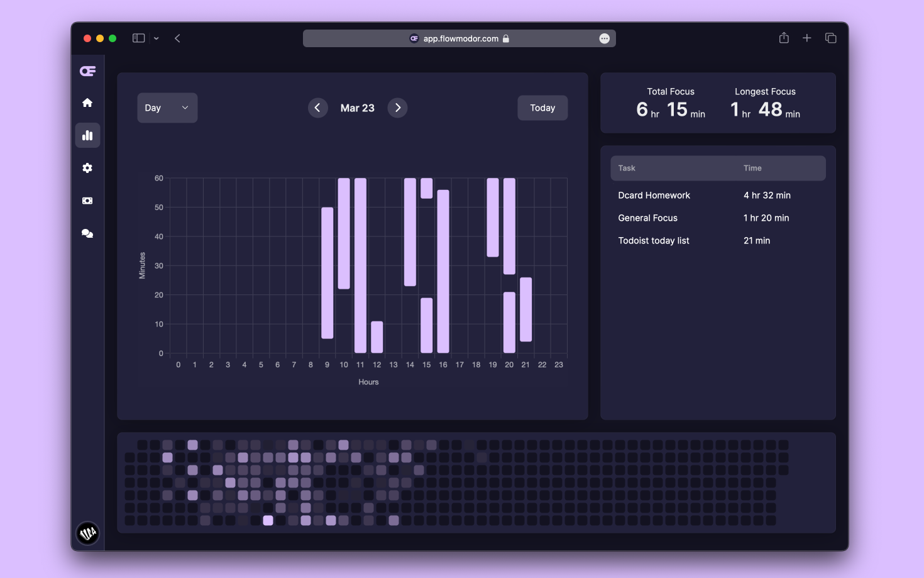This screenshot has height=578, width=924.
Task: Click the Minutes axis label
Action: pyautogui.click(x=142, y=265)
